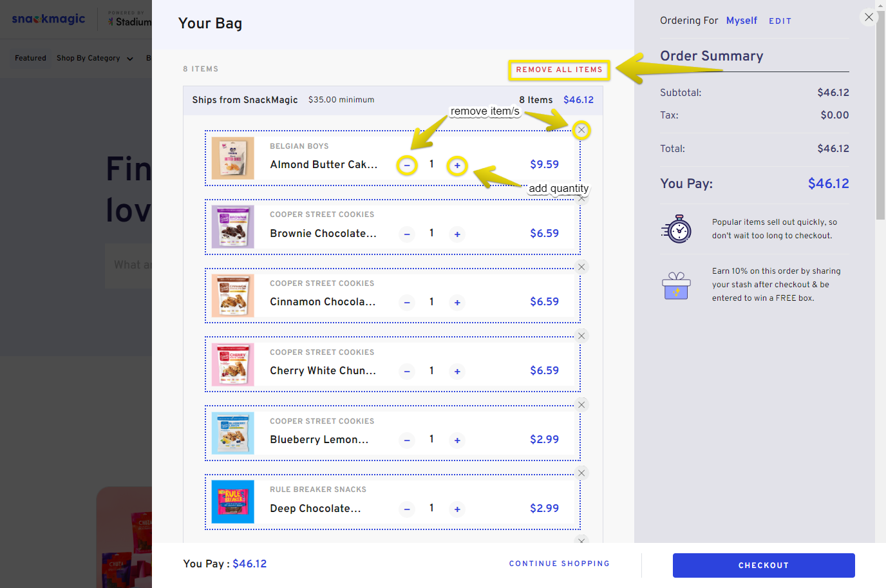Select Almond Butter Cak... product name

click(324, 165)
